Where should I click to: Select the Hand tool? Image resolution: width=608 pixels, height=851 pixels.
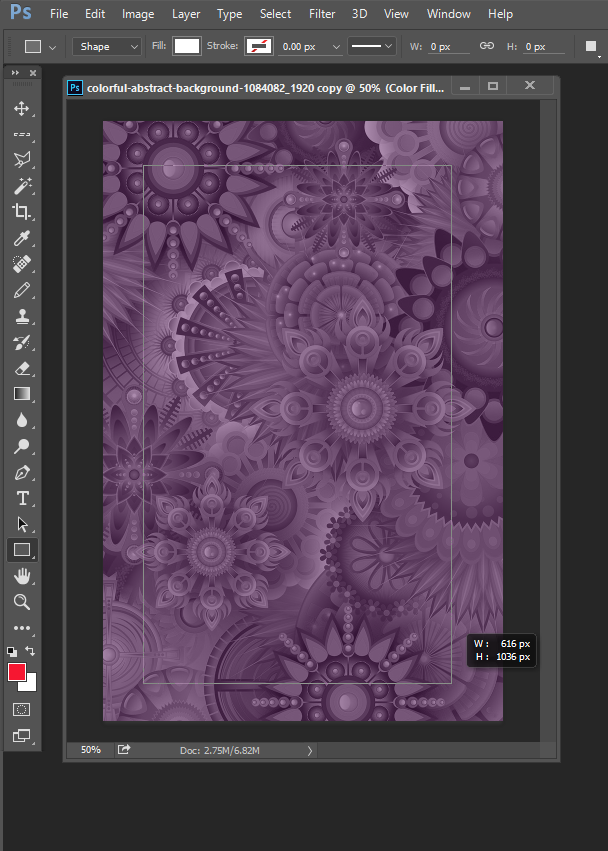22,576
